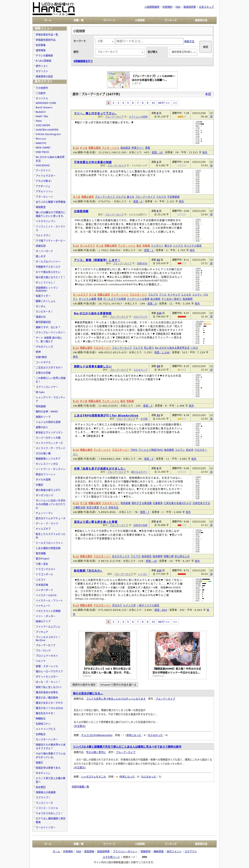Click the 未読 filter link
This screenshot has height=868, width=249.
[208, 94]
